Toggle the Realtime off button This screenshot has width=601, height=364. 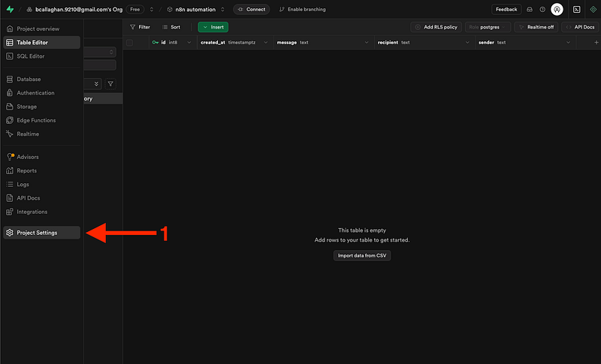(536, 27)
